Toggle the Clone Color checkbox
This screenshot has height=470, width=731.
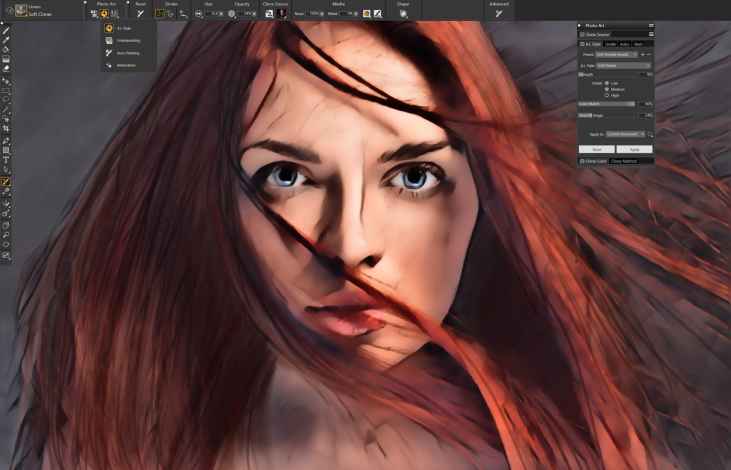click(x=583, y=160)
